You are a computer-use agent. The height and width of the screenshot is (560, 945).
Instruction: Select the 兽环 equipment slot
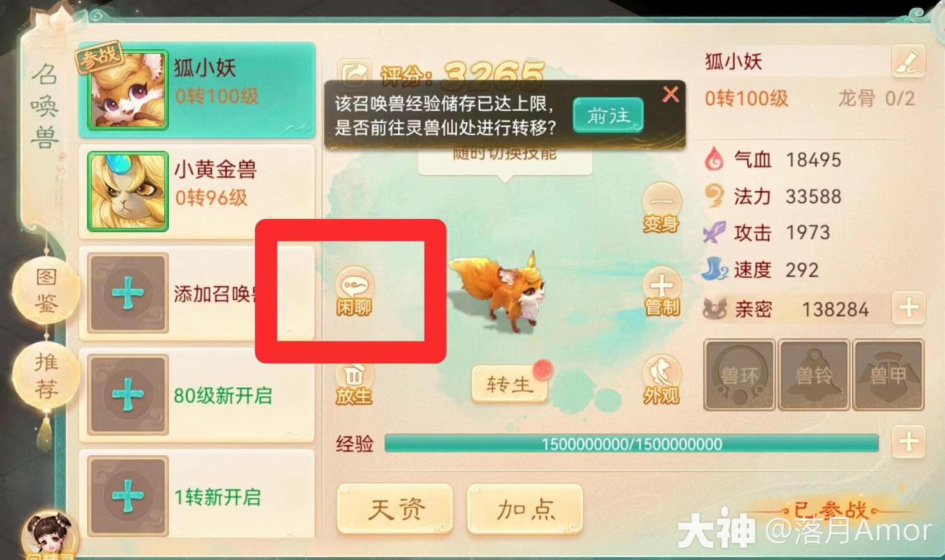click(x=739, y=375)
